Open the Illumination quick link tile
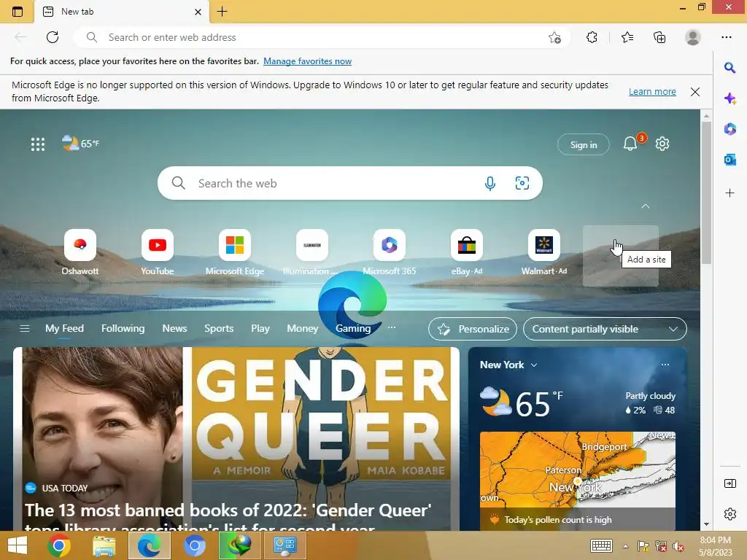747x560 pixels. 312,252
